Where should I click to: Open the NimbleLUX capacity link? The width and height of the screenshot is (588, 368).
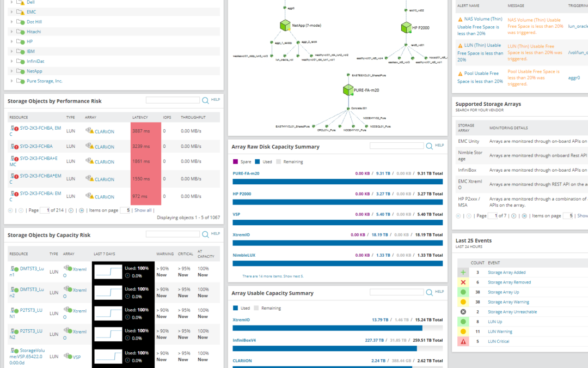pos(244,255)
